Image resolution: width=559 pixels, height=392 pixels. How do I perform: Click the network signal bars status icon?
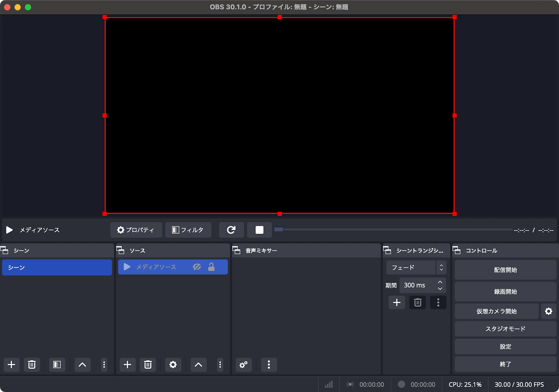click(x=329, y=384)
